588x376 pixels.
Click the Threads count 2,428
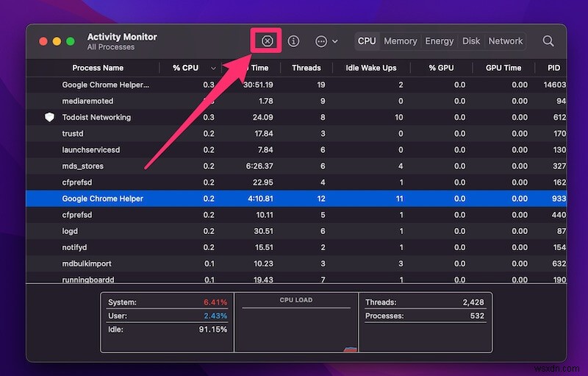473,302
